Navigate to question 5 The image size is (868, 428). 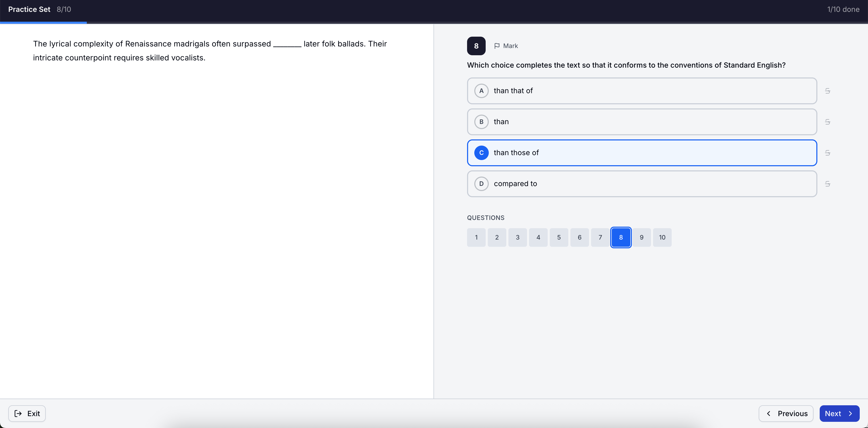point(559,237)
